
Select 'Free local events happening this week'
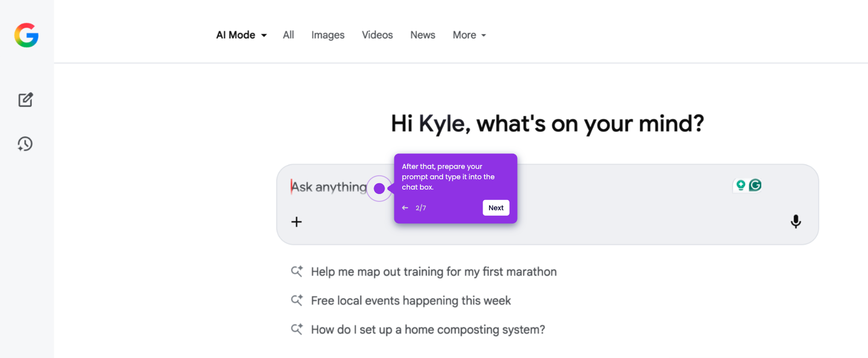pos(411,300)
